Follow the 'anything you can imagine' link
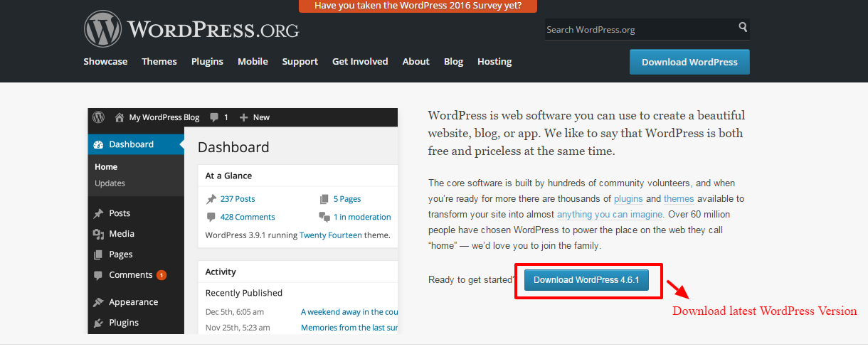The width and height of the screenshot is (868, 359). coord(610,215)
